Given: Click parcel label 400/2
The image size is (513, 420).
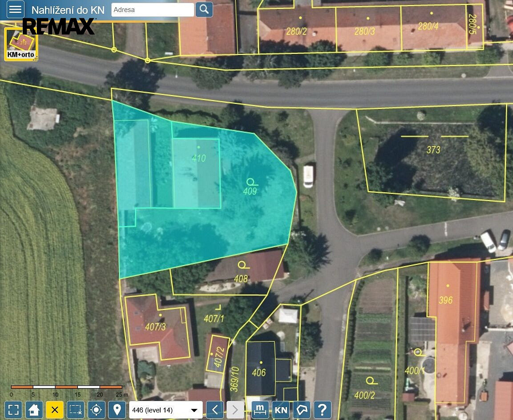Looking at the screenshot, I should click(364, 395).
